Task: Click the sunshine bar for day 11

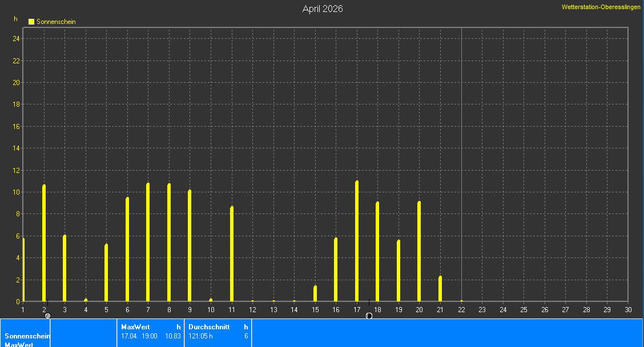Action: tap(232, 254)
